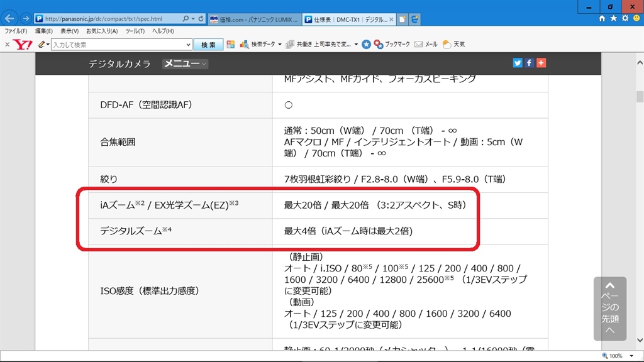644x362 pixels.
Task: Open 天気 in the Yahoo toolbar
Action: pos(454,45)
